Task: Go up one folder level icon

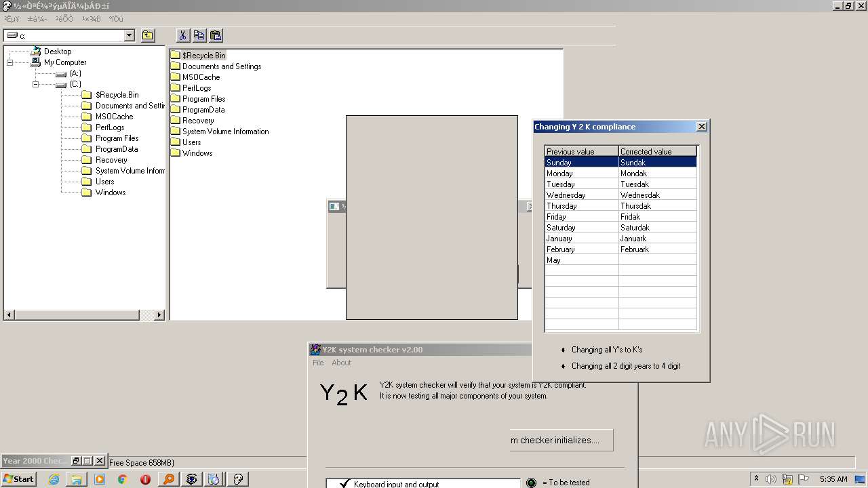Action: pos(147,35)
